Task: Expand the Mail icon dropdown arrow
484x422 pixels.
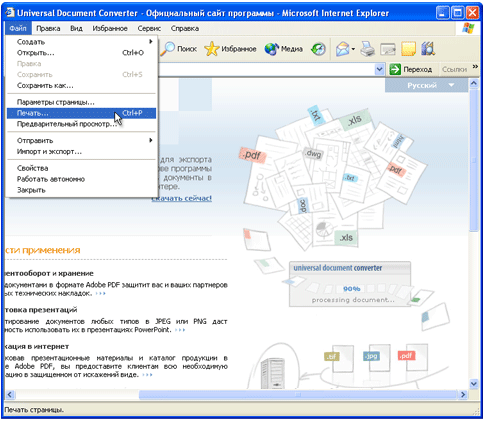Action: click(x=353, y=49)
